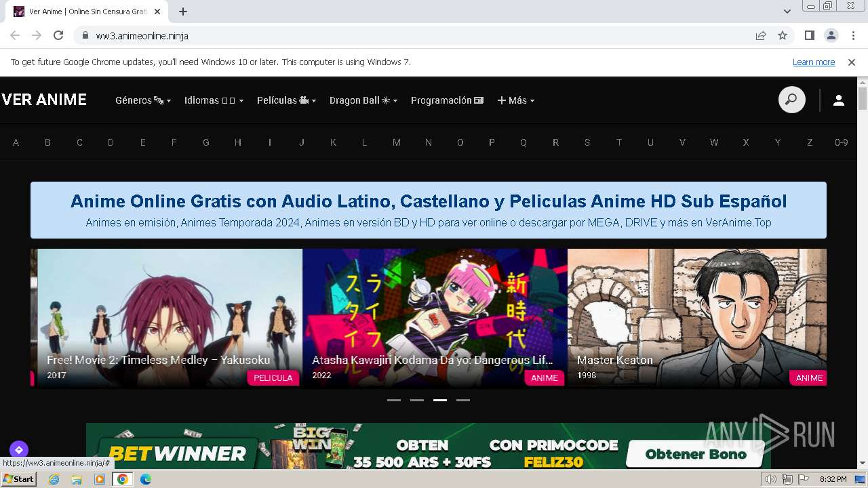868x488 pixels.
Task: View site info via the padlock icon
Action: pos(85,35)
